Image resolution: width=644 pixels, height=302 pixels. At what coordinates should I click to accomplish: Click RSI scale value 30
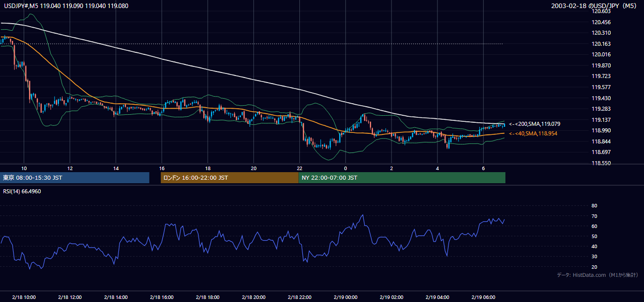594,257
